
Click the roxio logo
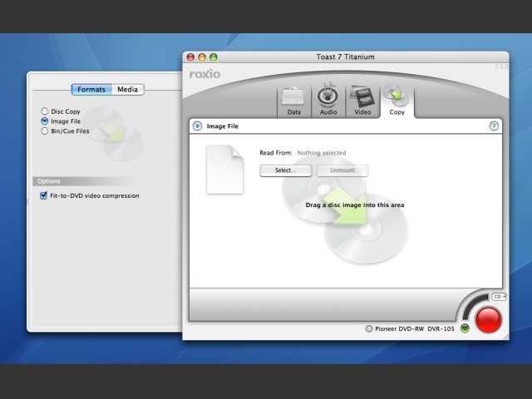coord(204,74)
